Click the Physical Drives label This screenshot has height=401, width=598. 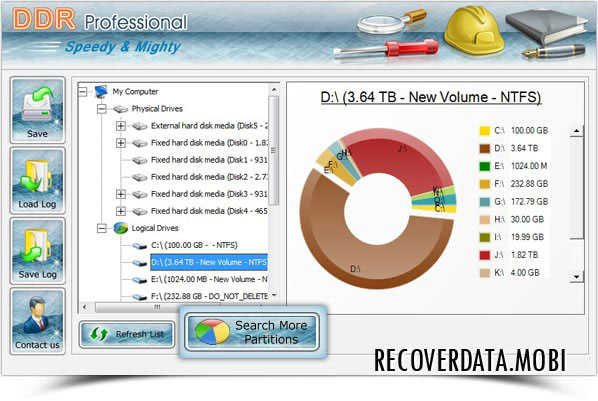click(157, 109)
